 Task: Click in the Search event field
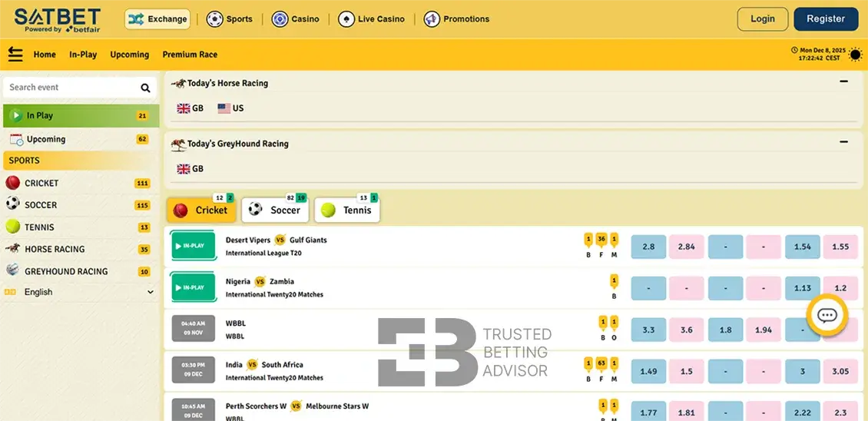[72, 88]
